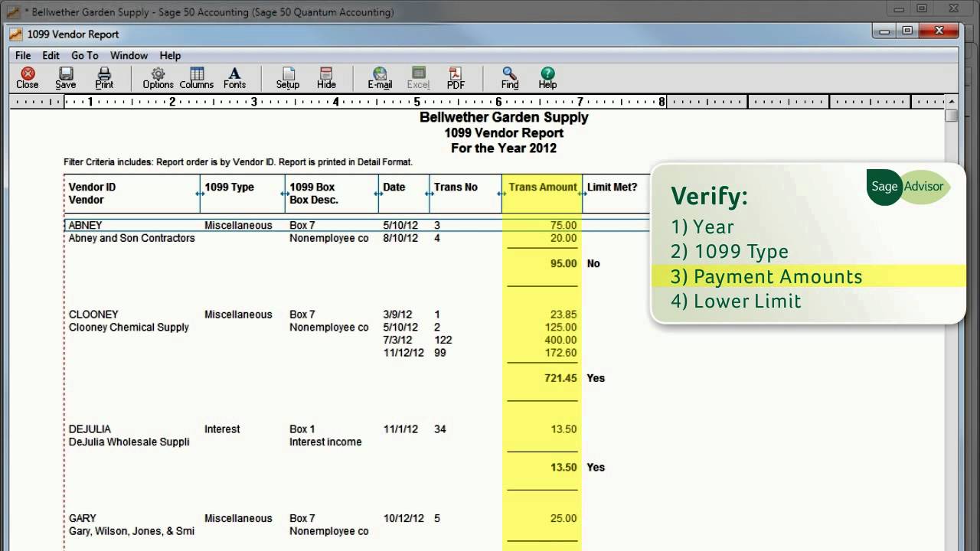Print the 1099 Vendor Report

click(x=103, y=77)
